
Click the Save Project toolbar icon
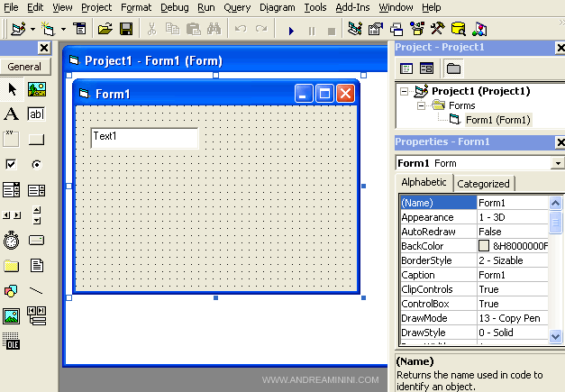tap(126, 30)
